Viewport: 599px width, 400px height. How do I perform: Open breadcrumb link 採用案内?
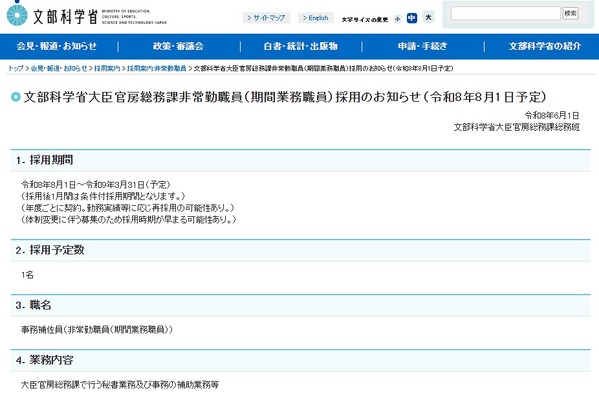point(107,68)
